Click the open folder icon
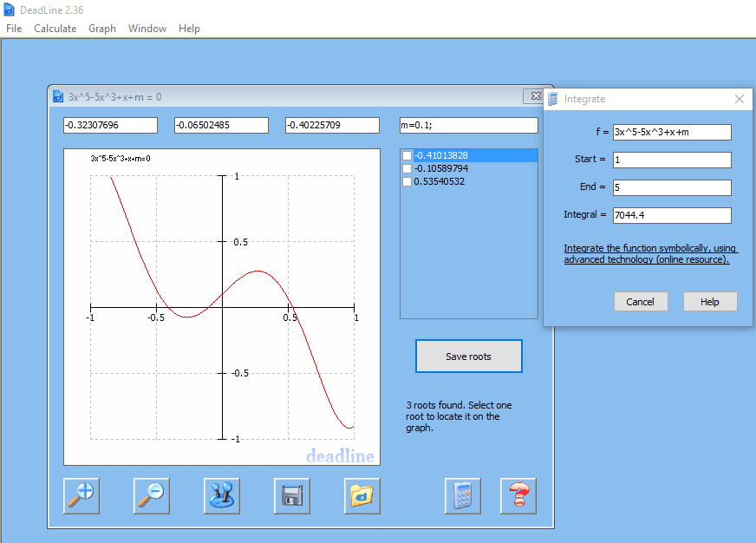The image size is (756, 543). (x=362, y=496)
